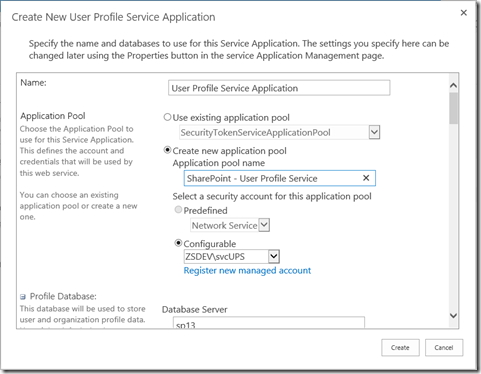481x374 pixels.
Task: Click the Name input field
Action: coord(279,88)
